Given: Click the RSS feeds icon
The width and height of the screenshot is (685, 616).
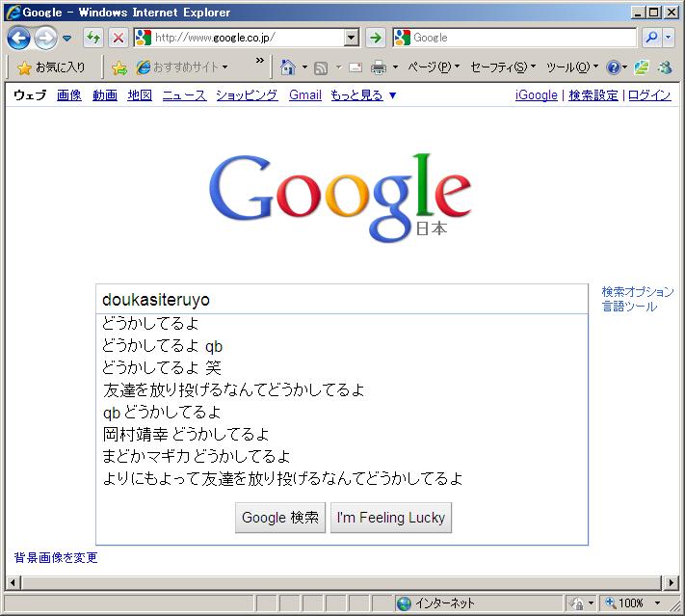Looking at the screenshot, I should click(321, 67).
